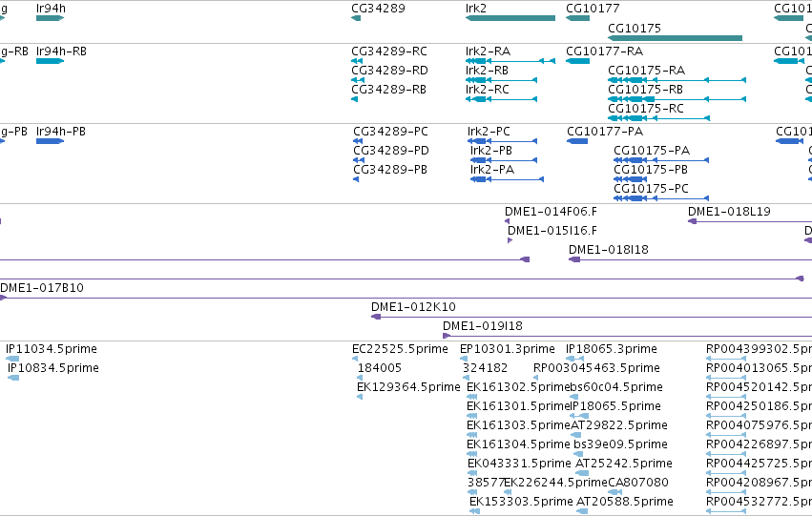Open EST EP10301.3prime
The image size is (812, 516).
tap(507, 349)
